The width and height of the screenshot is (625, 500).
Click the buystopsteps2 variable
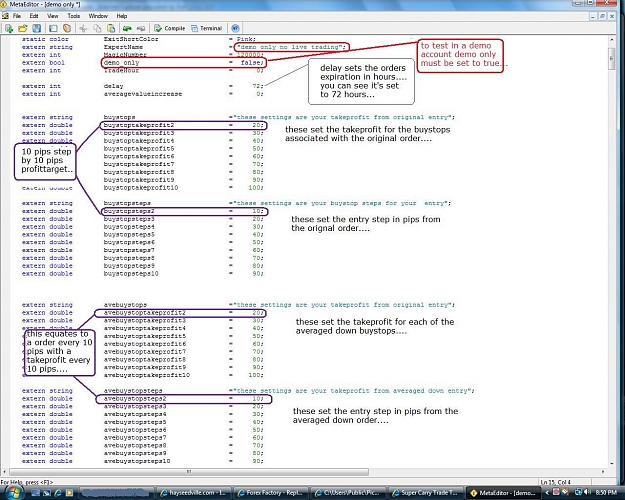(x=129, y=211)
